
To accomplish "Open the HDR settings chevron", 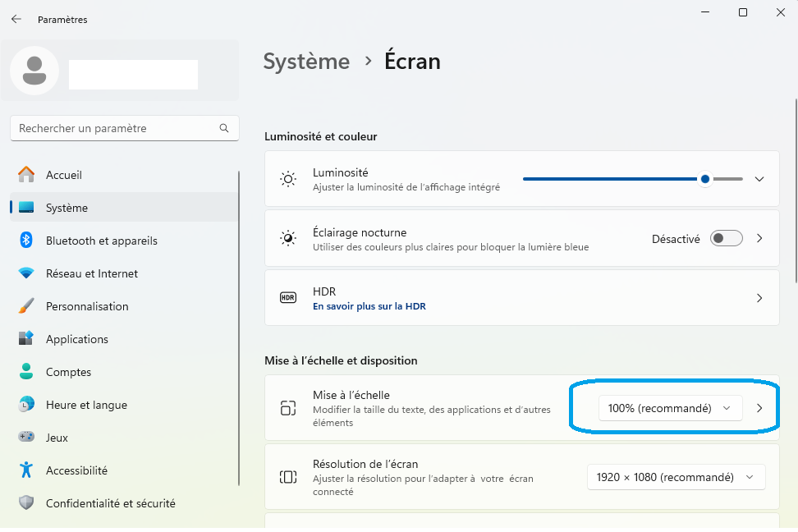I will pyautogui.click(x=759, y=298).
